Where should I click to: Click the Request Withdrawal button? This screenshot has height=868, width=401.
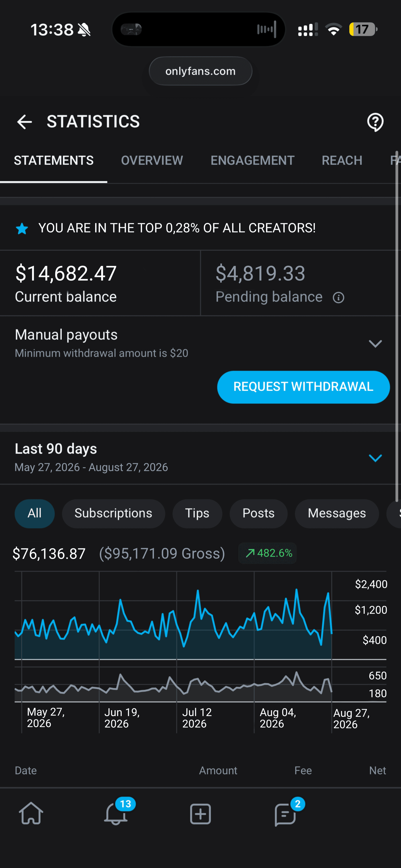point(303,387)
